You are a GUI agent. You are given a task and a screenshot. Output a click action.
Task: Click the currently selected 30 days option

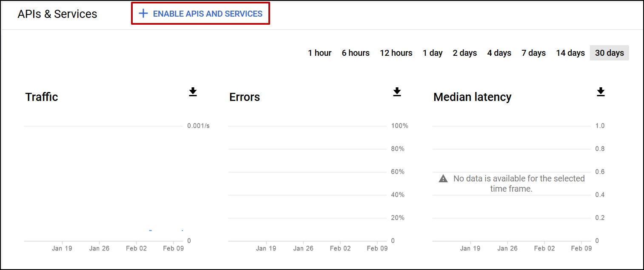[609, 53]
